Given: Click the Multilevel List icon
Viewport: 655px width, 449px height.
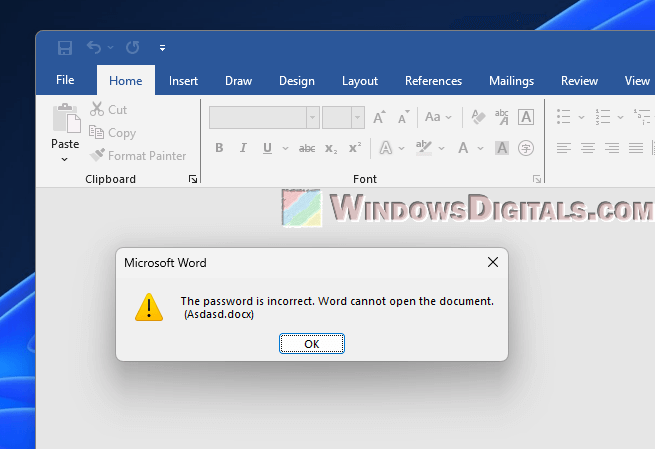Looking at the screenshot, I should point(642,117).
